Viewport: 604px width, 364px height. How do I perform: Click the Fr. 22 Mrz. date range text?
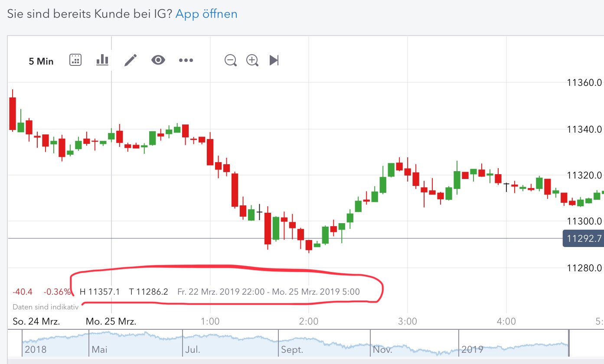(268, 292)
